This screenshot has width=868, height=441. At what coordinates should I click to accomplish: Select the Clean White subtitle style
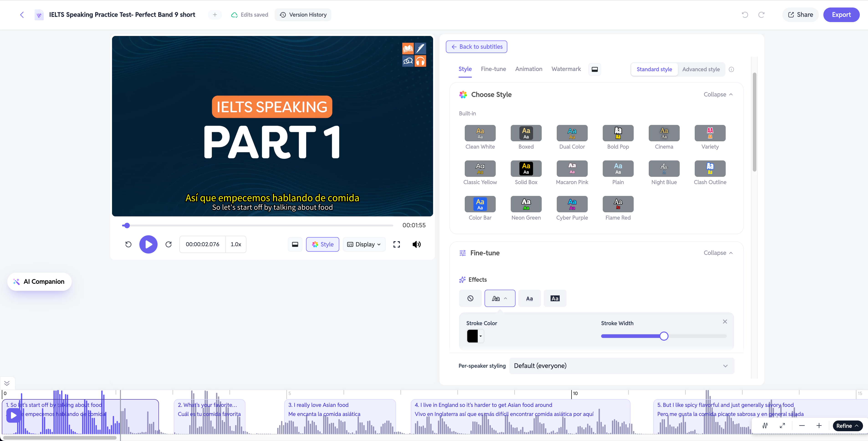pos(480,137)
